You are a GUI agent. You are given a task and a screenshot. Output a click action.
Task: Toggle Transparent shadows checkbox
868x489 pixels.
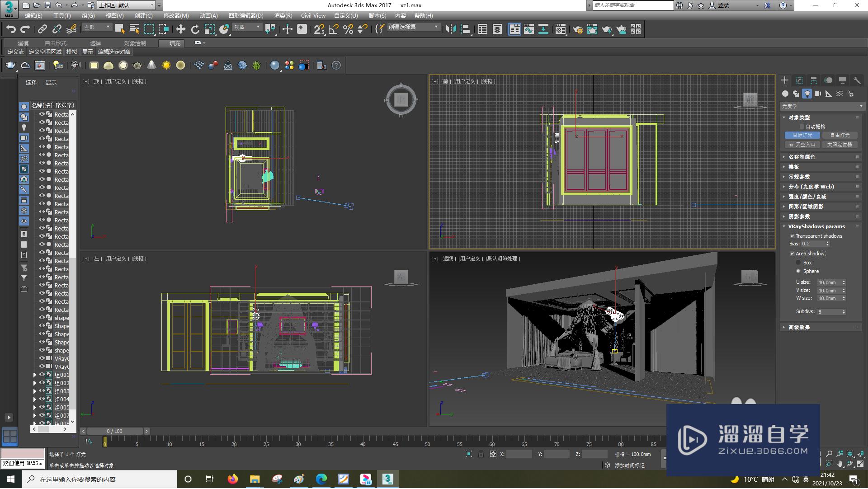pyautogui.click(x=793, y=236)
